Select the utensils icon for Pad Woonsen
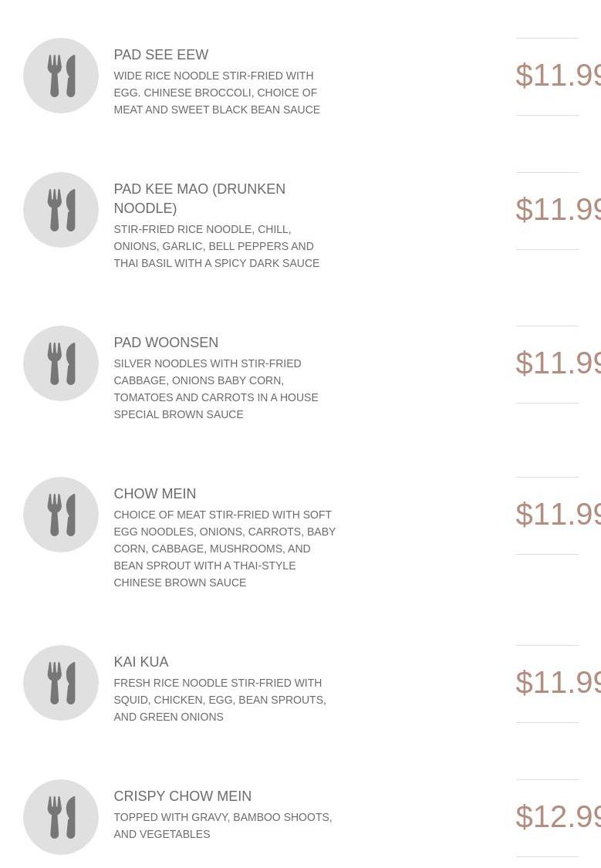 [x=61, y=363]
